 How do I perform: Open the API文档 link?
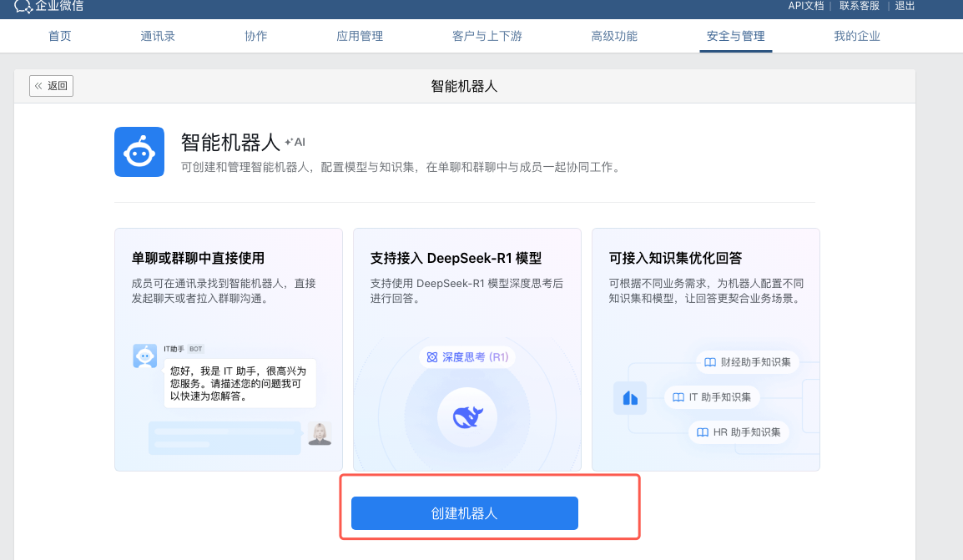[805, 6]
